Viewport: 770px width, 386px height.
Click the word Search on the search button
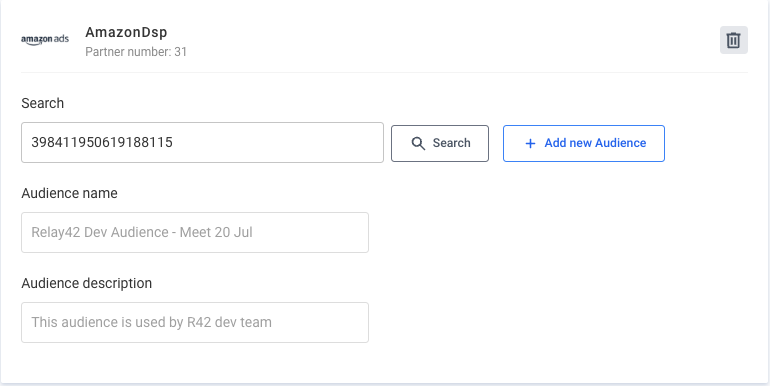(451, 143)
